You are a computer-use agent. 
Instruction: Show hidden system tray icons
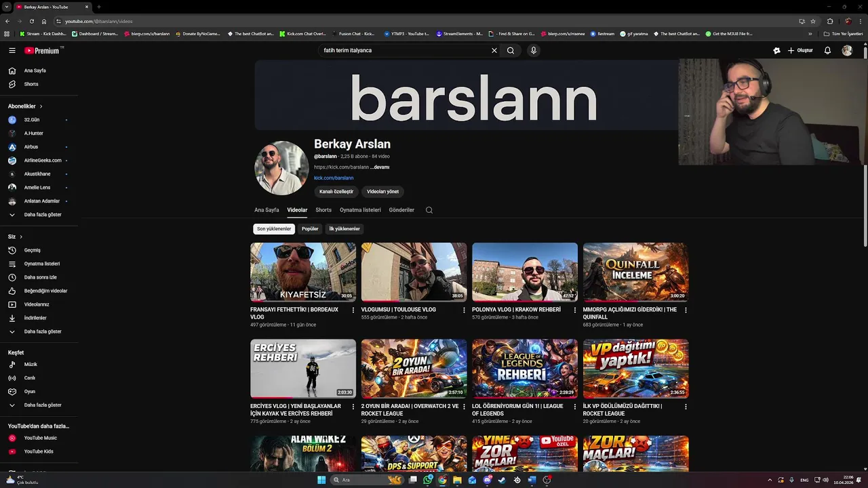(770, 480)
